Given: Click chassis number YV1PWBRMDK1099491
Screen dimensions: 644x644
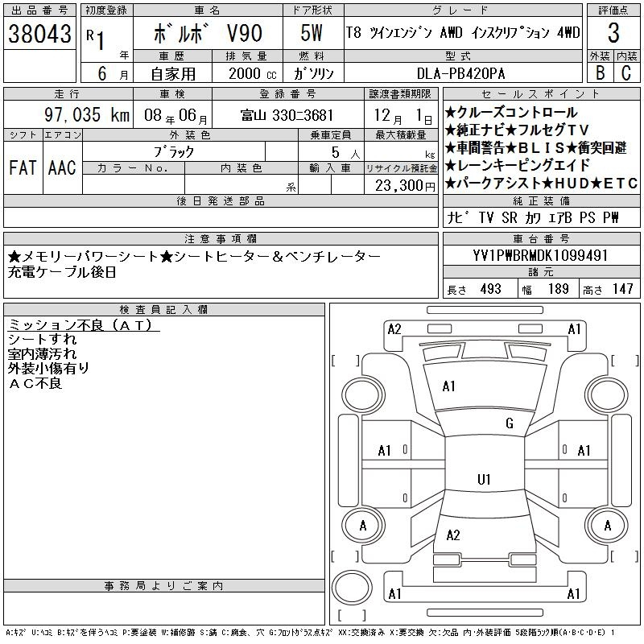Looking at the screenshot, I should click(540, 257).
